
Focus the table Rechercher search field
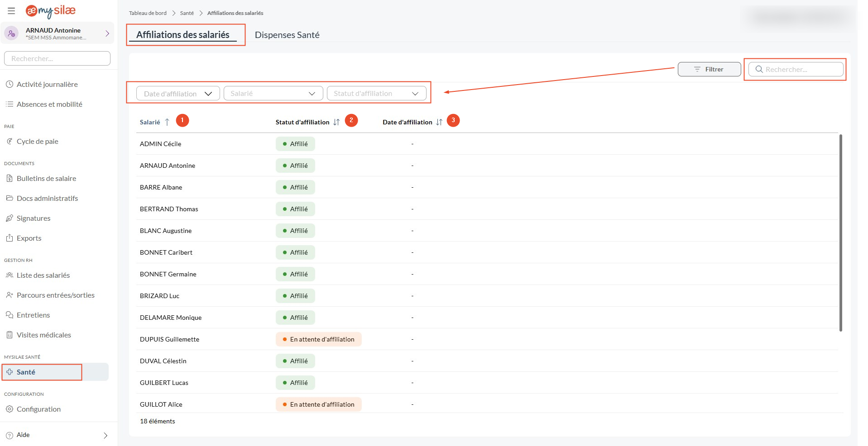coord(796,69)
